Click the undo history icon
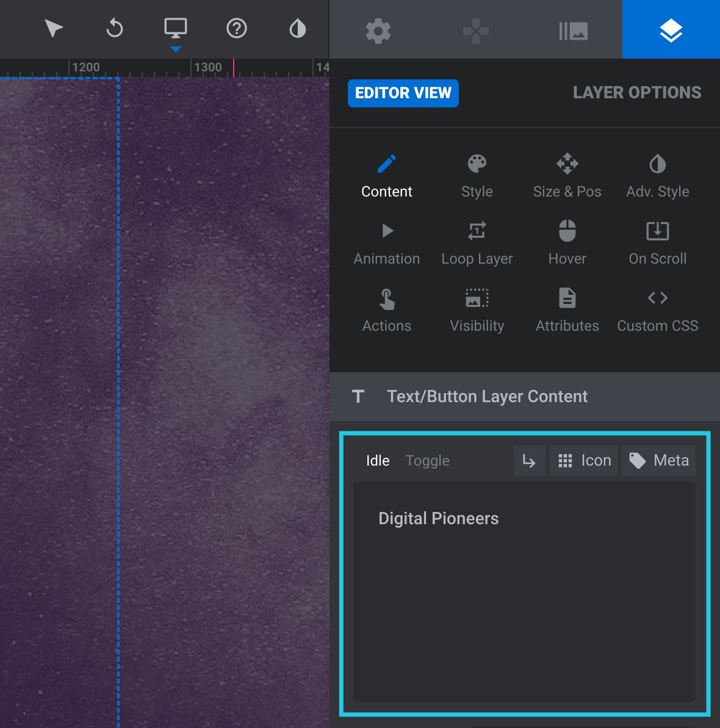 [x=114, y=28]
